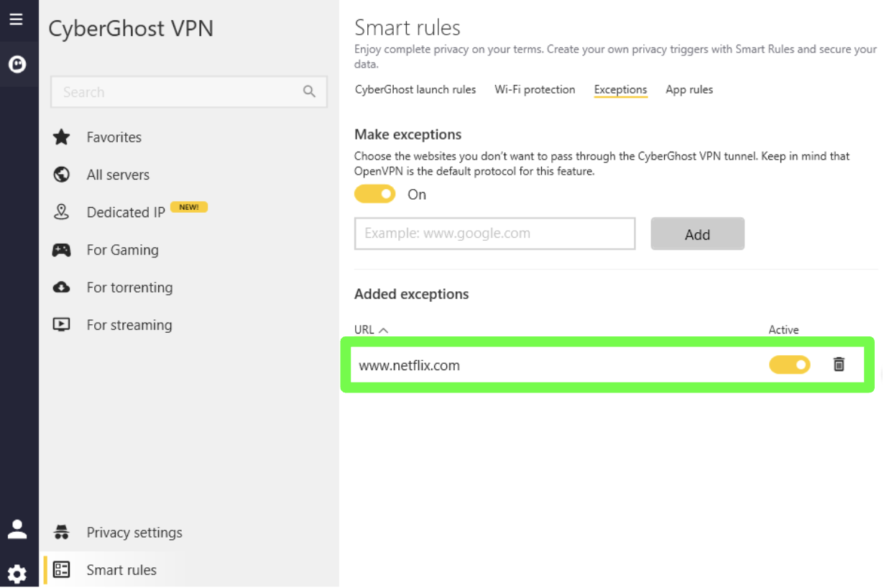884x588 pixels.
Task: Click the Add exception button
Action: (698, 234)
